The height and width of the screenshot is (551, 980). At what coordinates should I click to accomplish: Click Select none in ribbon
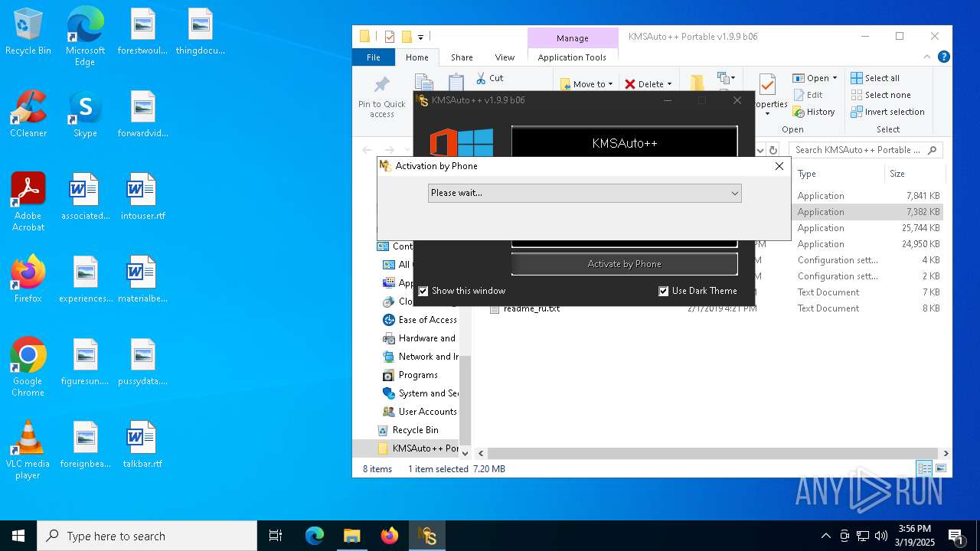point(881,95)
